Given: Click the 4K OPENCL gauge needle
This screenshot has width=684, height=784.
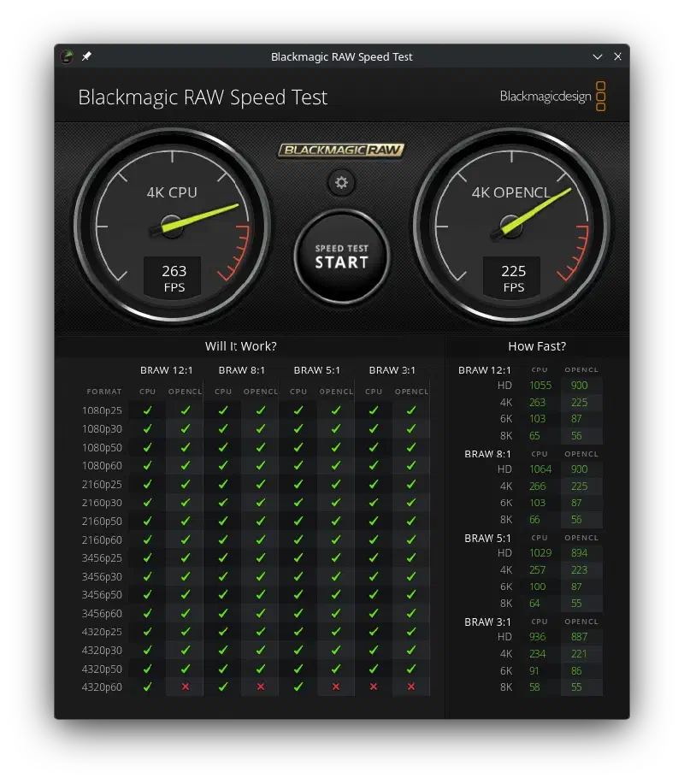Looking at the screenshot, I should click(x=536, y=210).
